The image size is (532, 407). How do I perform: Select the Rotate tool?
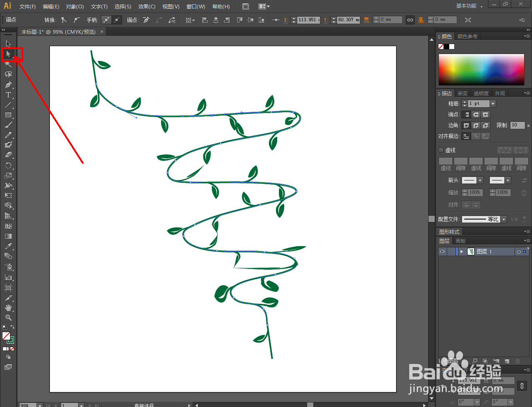coord(8,165)
